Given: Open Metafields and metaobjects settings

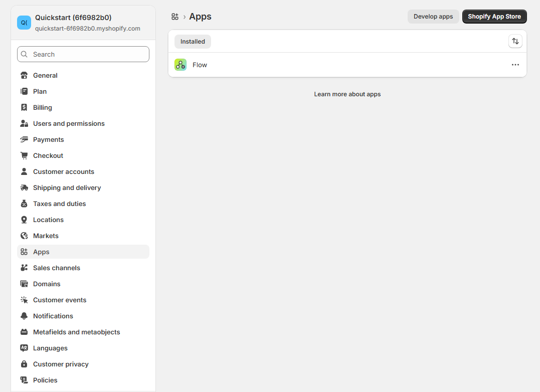Looking at the screenshot, I should pyautogui.click(x=76, y=332).
